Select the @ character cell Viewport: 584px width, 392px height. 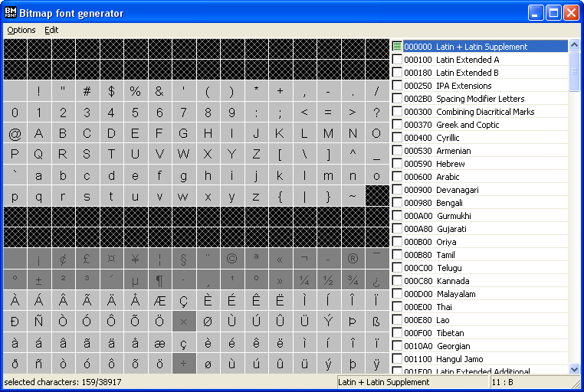point(15,133)
